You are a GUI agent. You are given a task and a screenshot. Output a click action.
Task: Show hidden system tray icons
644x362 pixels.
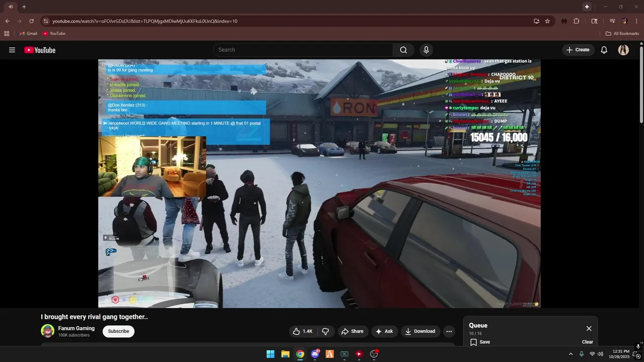571,354
